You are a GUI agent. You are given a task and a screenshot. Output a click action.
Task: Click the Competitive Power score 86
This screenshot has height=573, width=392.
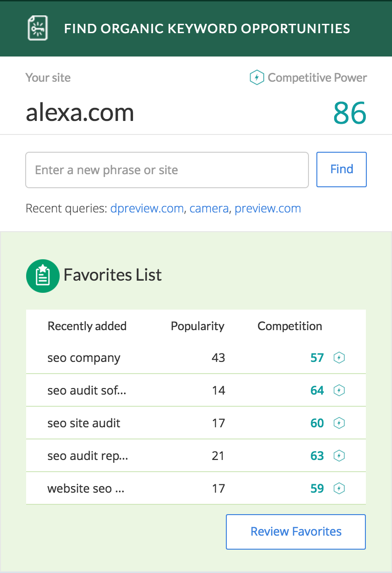pos(350,113)
